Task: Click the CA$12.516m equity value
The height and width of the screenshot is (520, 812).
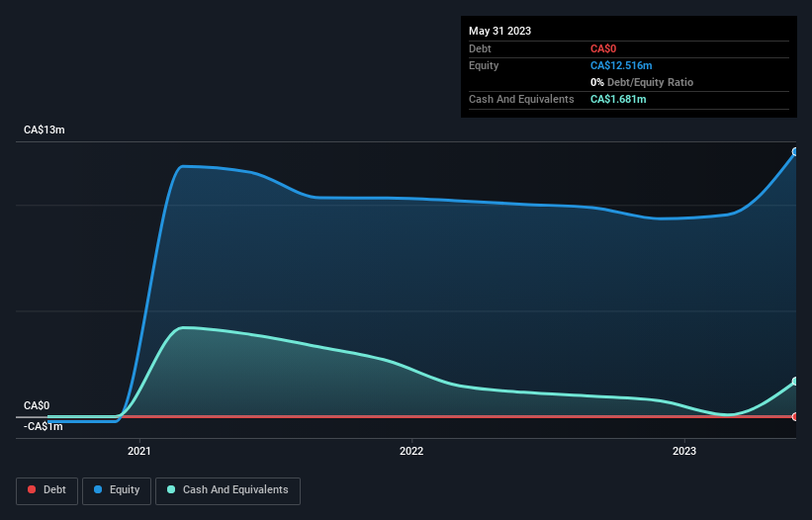Action: 621,65
